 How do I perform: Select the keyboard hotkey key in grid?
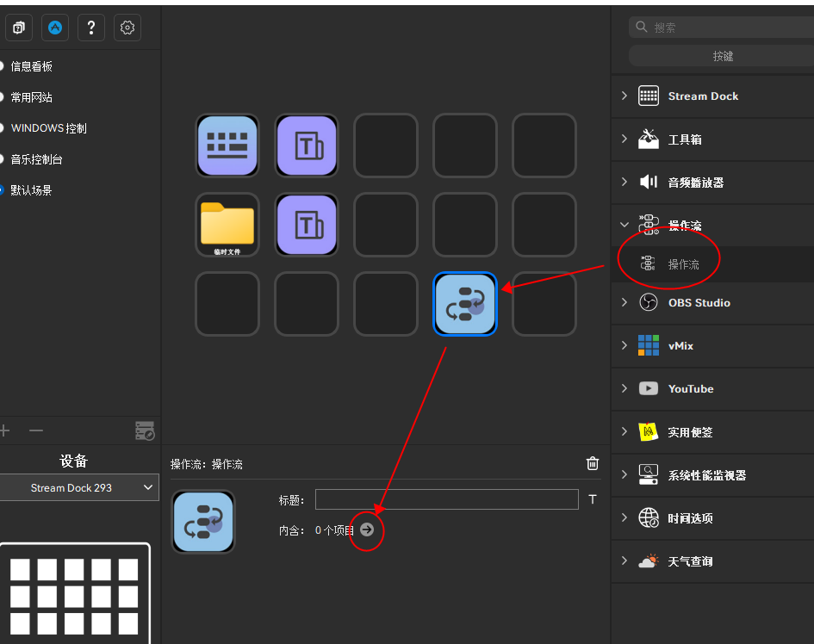point(227,146)
